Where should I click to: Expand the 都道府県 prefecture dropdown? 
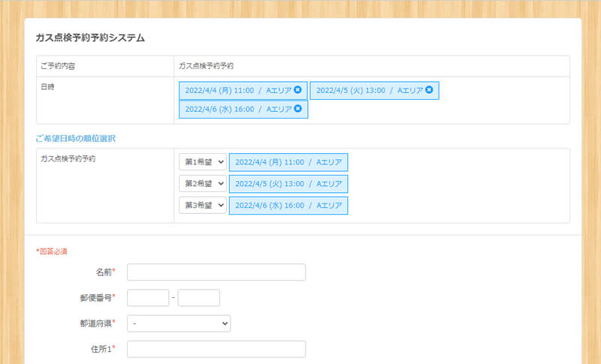(179, 323)
